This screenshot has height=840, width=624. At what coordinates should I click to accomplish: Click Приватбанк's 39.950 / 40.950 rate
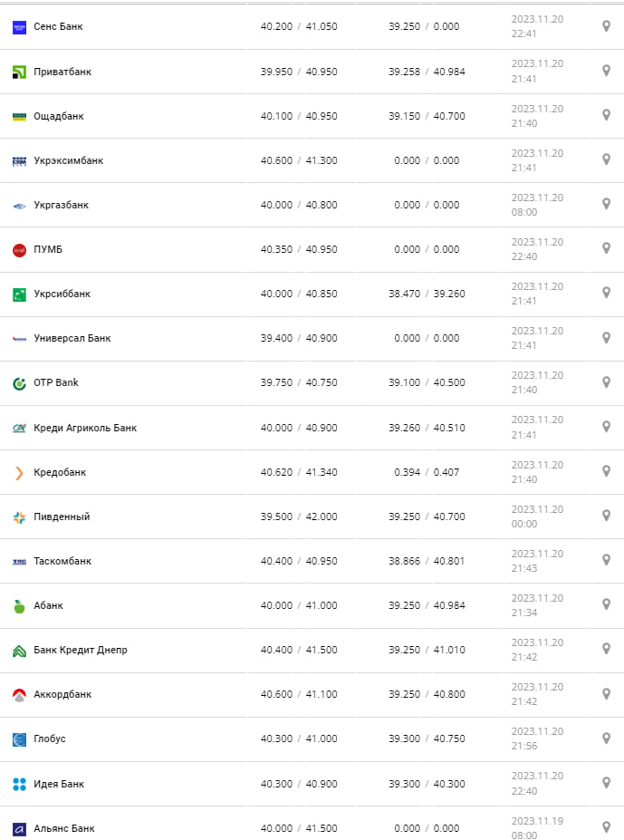click(299, 72)
